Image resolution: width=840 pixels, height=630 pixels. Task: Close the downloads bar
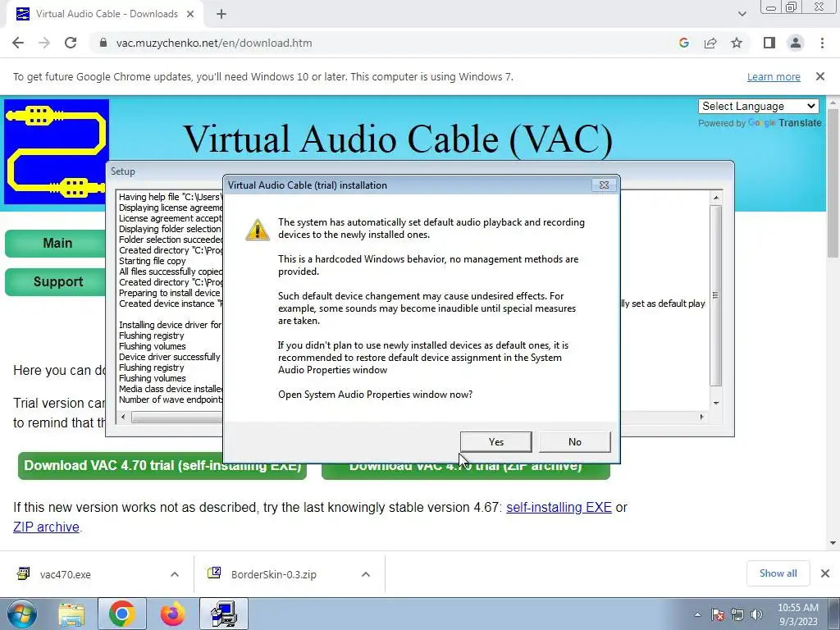(x=825, y=573)
